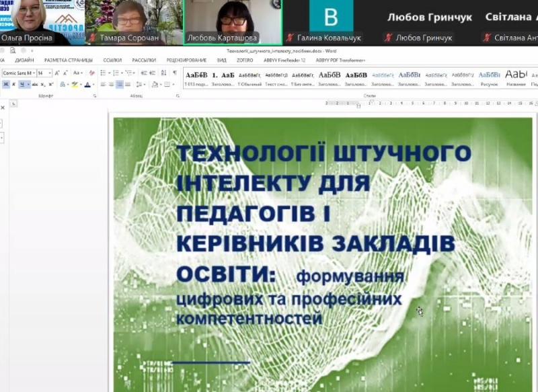Screen dimensions: 538x392
Task: Click the text highlight color marker
Action: coord(74,84)
